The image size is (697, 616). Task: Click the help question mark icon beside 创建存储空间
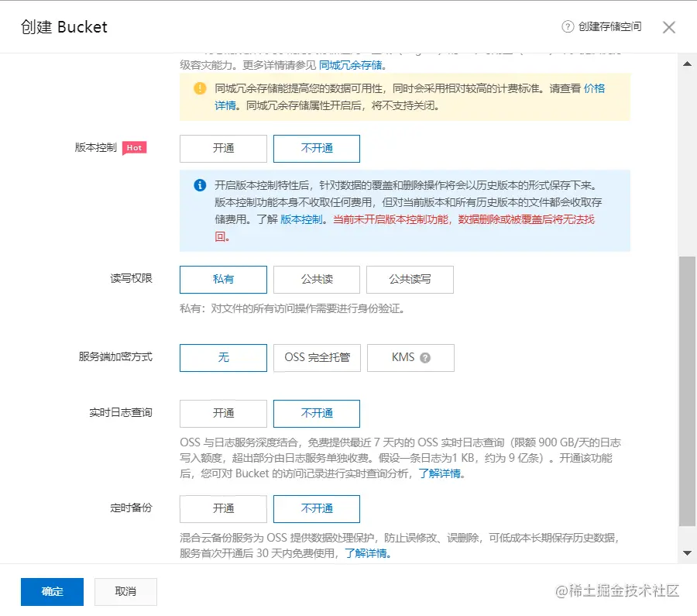pyautogui.click(x=568, y=26)
